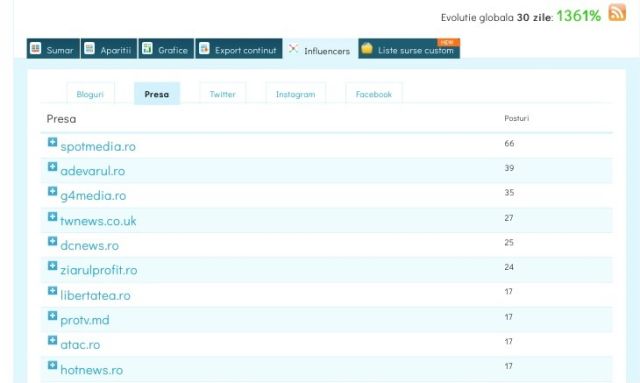Expand the adevarul.ro row
The height and width of the screenshot is (383, 640).
pos(52,166)
